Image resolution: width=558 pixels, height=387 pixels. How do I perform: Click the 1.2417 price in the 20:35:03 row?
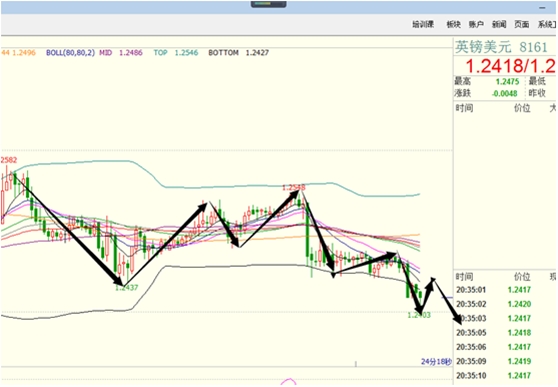coord(519,319)
